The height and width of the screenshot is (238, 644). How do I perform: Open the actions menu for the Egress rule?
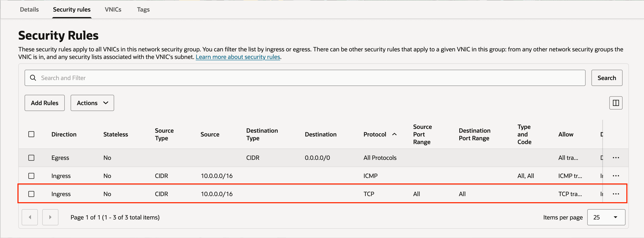[616, 158]
